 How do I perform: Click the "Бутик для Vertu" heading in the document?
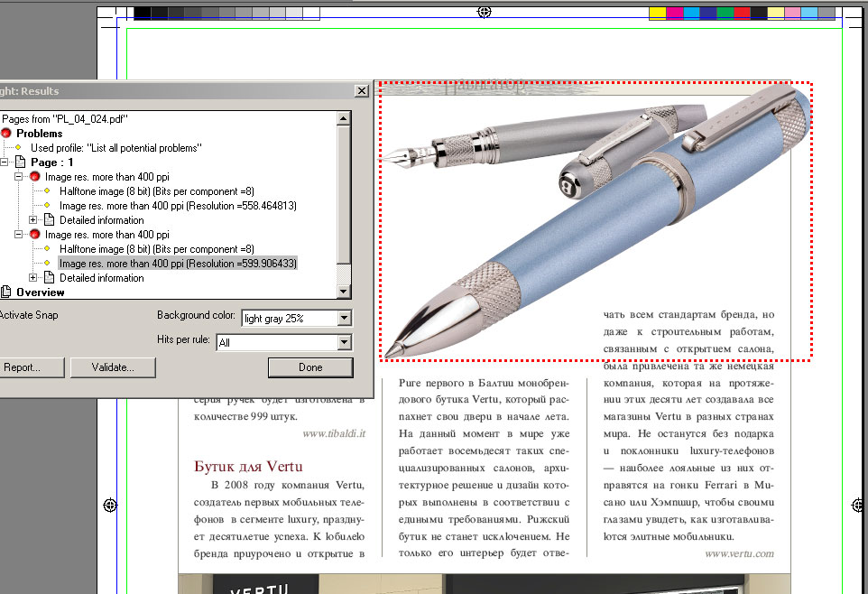point(248,467)
